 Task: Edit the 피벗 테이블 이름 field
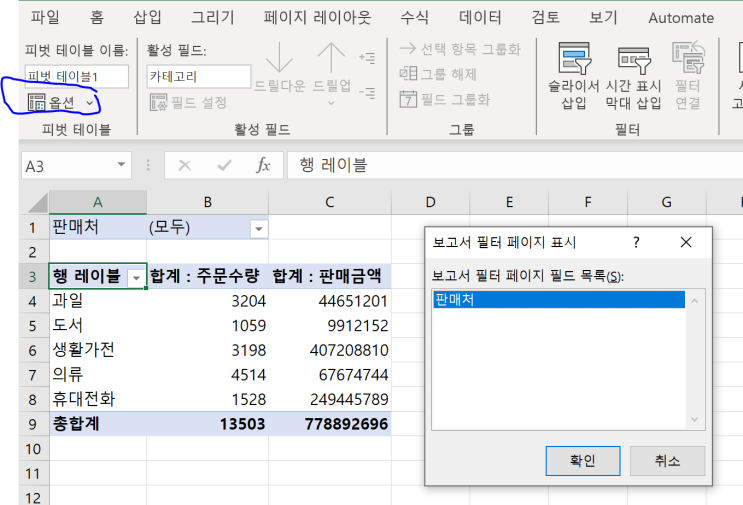pos(76,76)
